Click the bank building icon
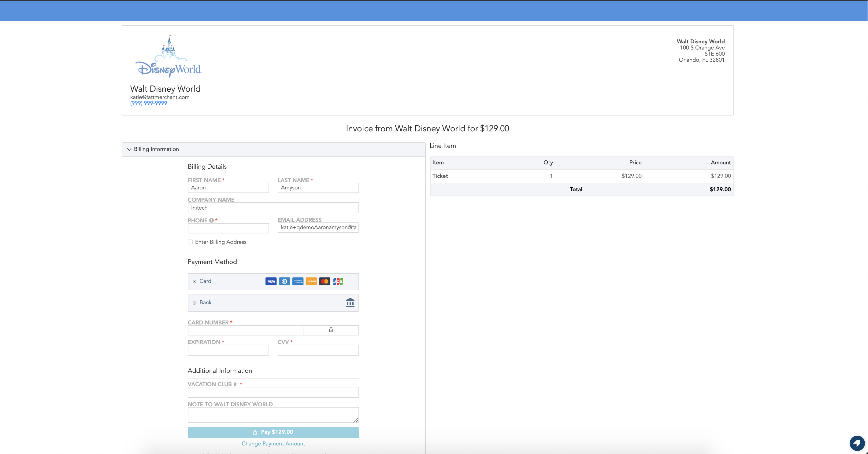 pyautogui.click(x=350, y=302)
